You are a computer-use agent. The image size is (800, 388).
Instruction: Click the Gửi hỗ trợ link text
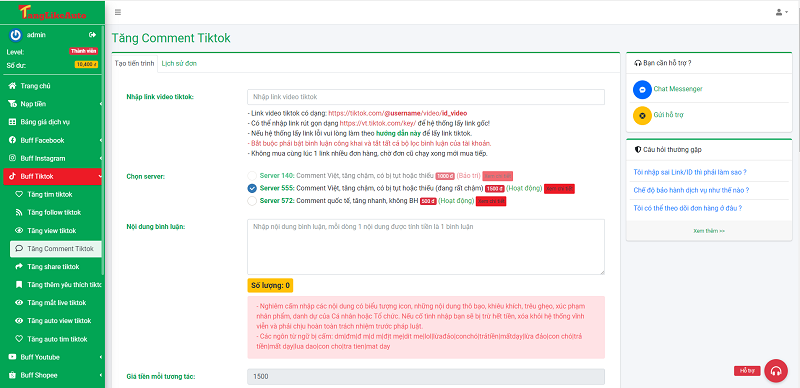(x=668, y=115)
